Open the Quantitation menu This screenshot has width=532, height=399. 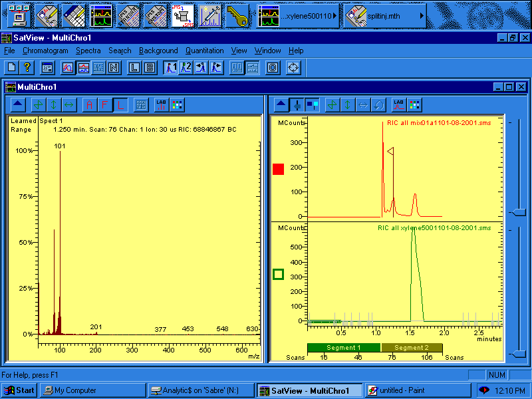[x=204, y=51]
